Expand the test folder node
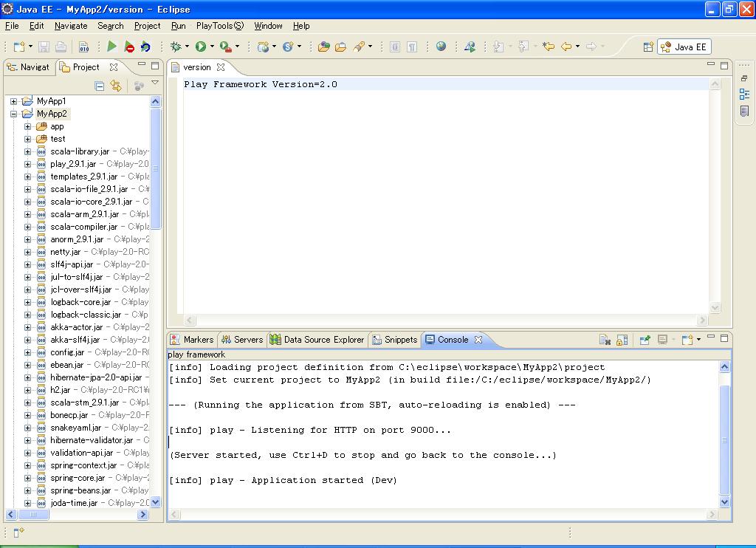This screenshot has height=548, width=756. (x=27, y=139)
